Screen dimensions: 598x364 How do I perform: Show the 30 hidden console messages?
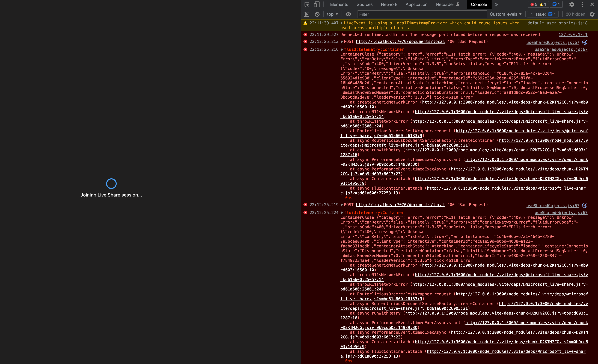(x=575, y=14)
